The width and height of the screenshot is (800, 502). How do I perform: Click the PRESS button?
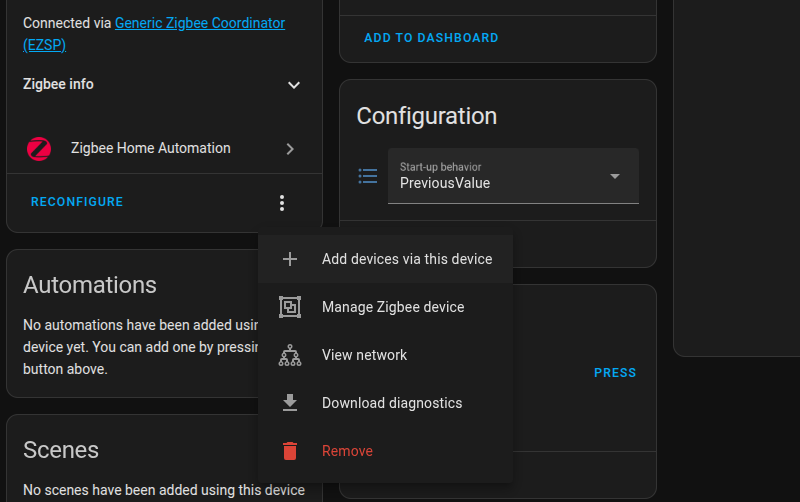click(615, 373)
